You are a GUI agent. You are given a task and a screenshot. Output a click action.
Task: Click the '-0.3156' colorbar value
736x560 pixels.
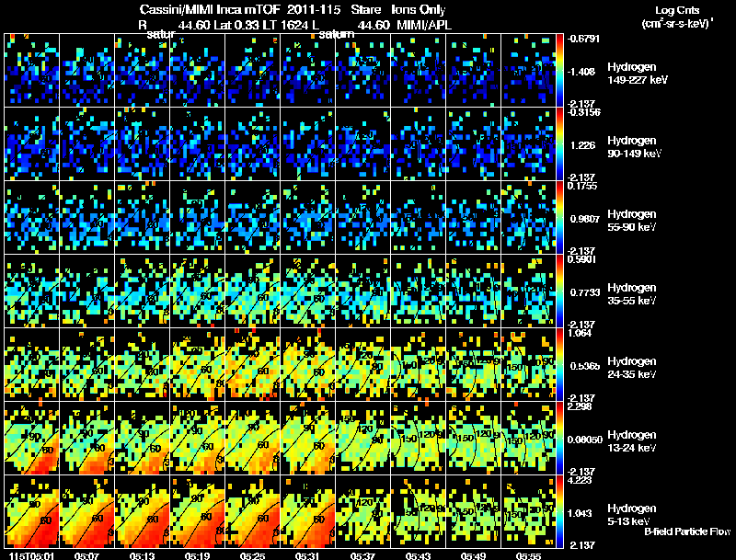583,112
